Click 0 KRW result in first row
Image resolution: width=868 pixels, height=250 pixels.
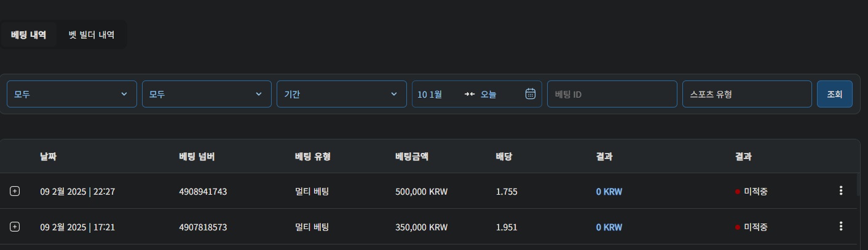coord(609,192)
